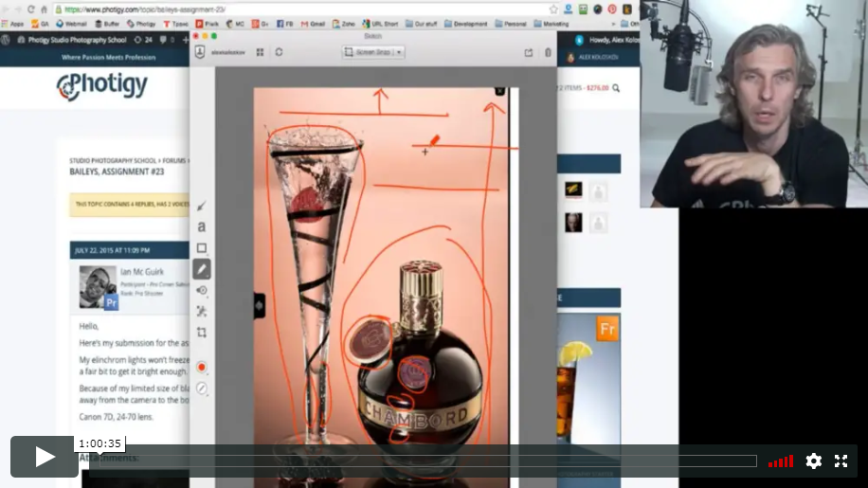Click Studio Photography School breadcrumb link
868x488 pixels.
point(113,160)
